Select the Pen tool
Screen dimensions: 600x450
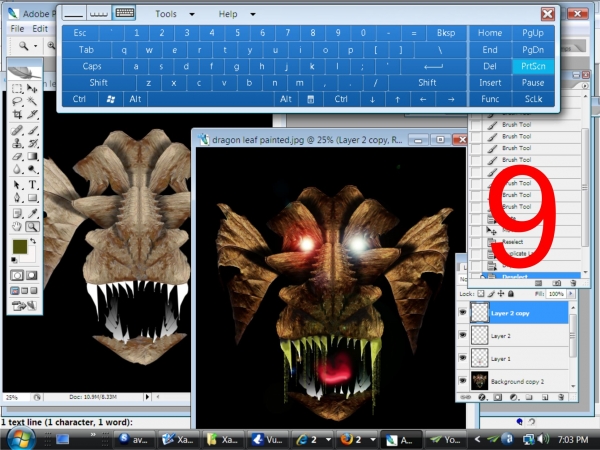tap(17, 198)
